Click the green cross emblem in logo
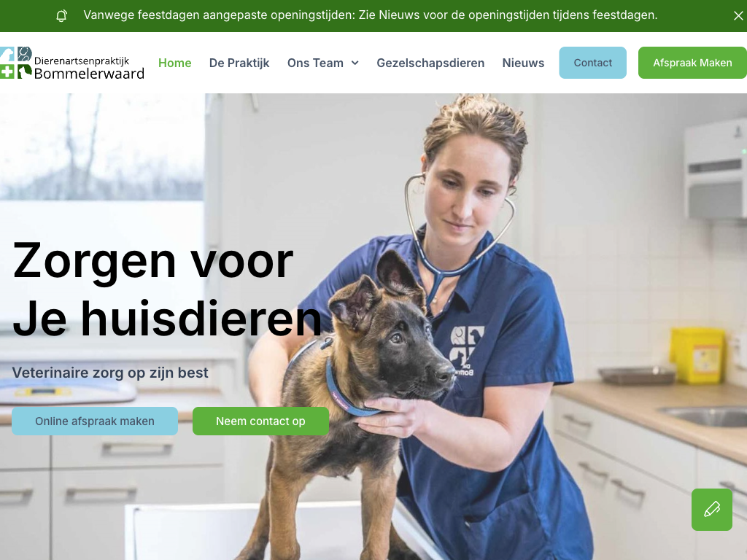The image size is (747, 560). click(7, 71)
